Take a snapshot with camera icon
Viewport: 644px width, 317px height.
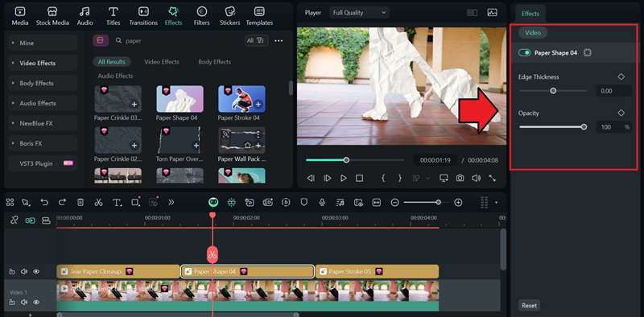coord(460,178)
